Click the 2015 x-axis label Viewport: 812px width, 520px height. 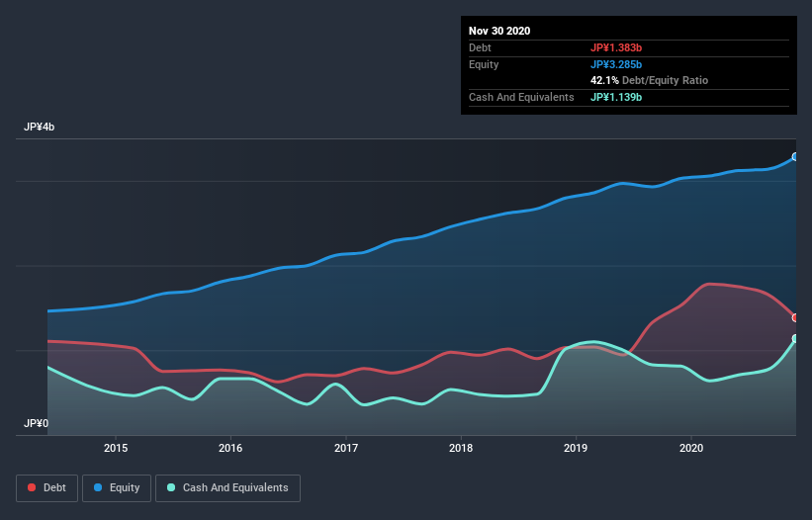(x=116, y=448)
